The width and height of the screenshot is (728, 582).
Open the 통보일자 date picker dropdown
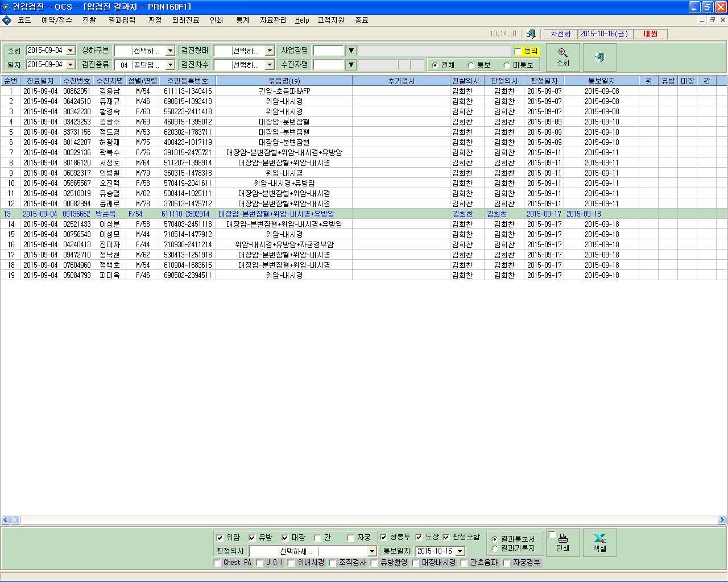(x=460, y=551)
